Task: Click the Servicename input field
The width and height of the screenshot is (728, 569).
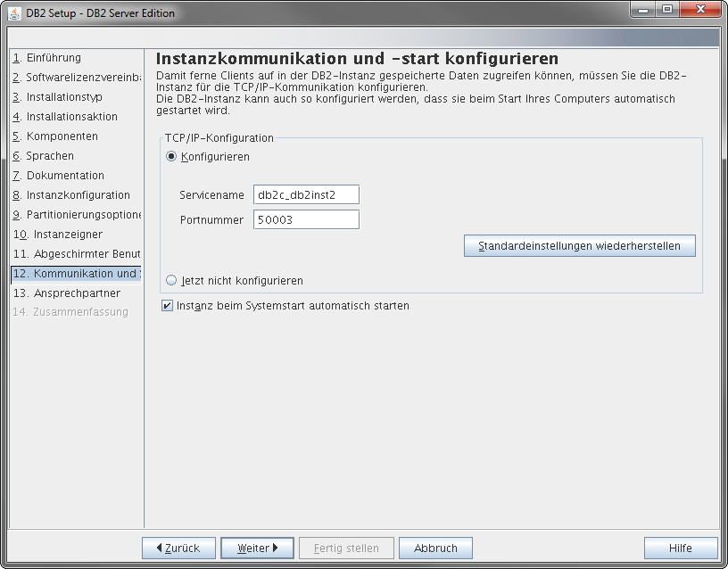Action: click(x=306, y=195)
